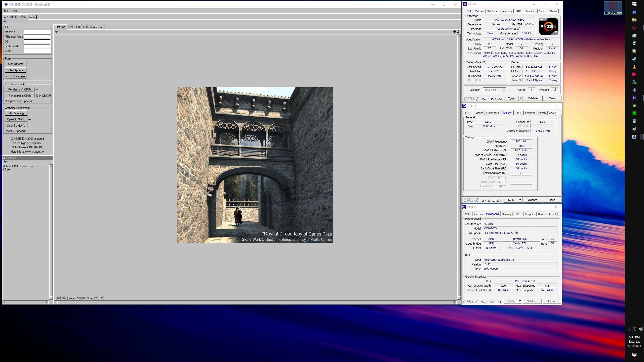This screenshot has height=362, width=644.
Task: Open the graphics card taskbar app
Action: [634, 106]
